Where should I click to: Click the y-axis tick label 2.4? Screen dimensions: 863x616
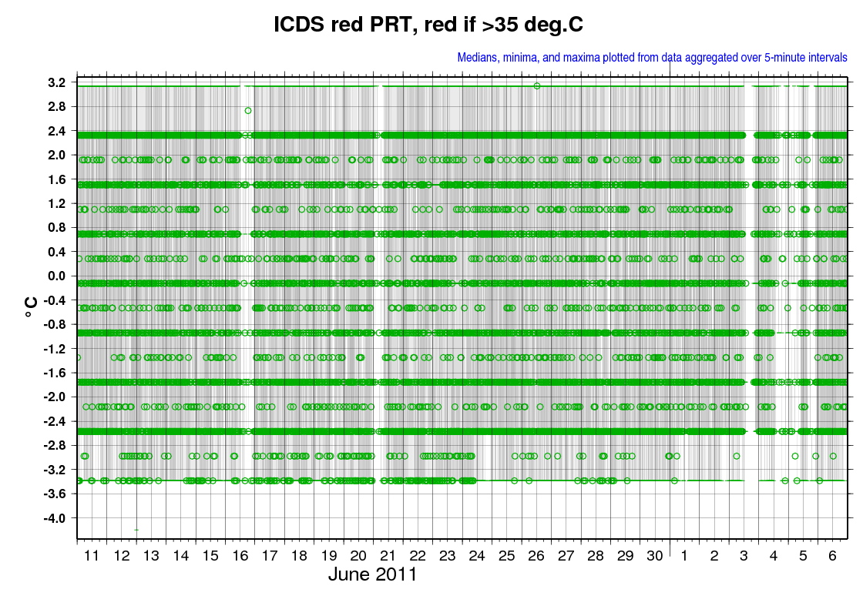click(57, 132)
